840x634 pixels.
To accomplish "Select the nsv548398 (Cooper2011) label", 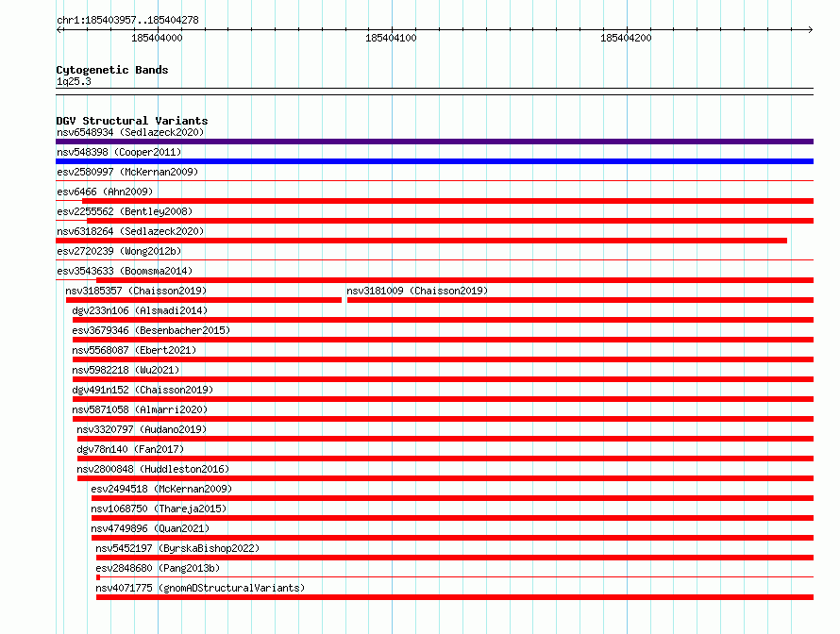I will click(119, 152).
